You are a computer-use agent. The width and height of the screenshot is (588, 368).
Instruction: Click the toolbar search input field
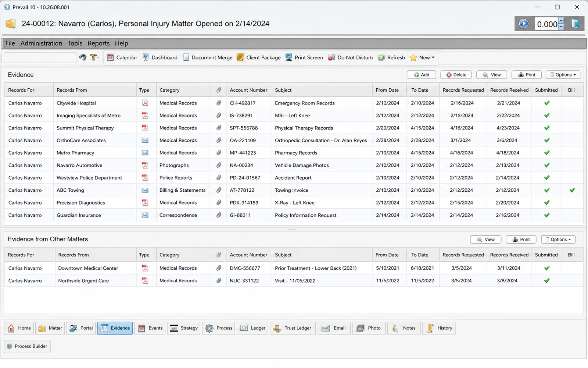(x=40, y=57)
